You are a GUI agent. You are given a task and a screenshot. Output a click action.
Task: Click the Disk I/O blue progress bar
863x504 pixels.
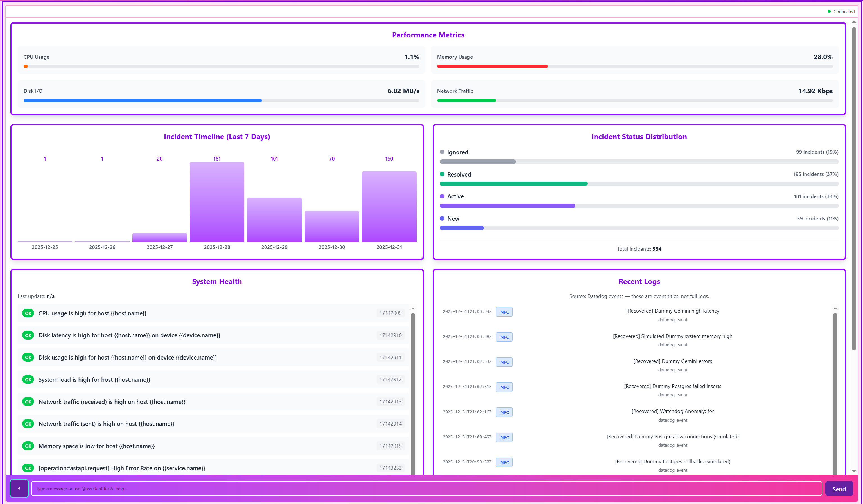coord(143,100)
